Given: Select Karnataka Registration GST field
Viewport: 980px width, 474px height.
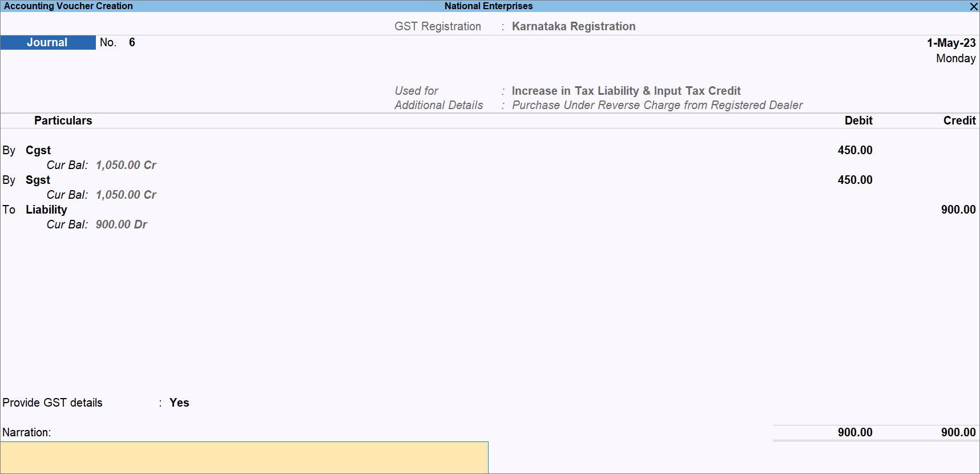Looking at the screenshot, I should [573, 27].
